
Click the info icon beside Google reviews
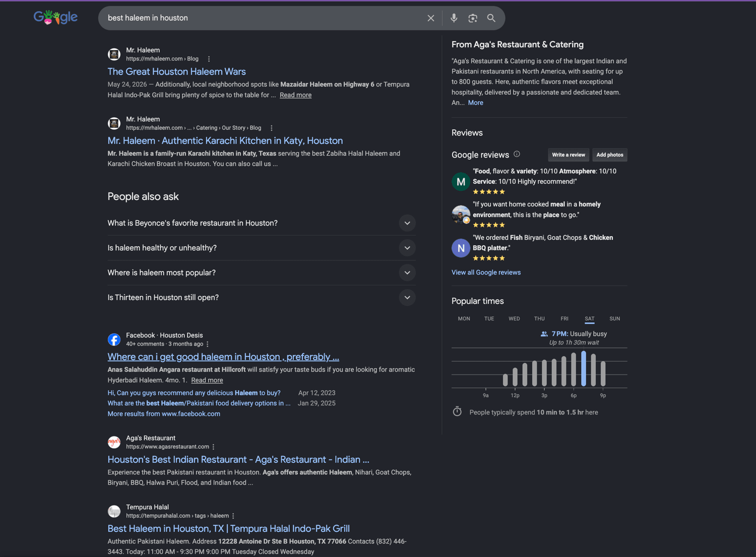tap(517, 154)
